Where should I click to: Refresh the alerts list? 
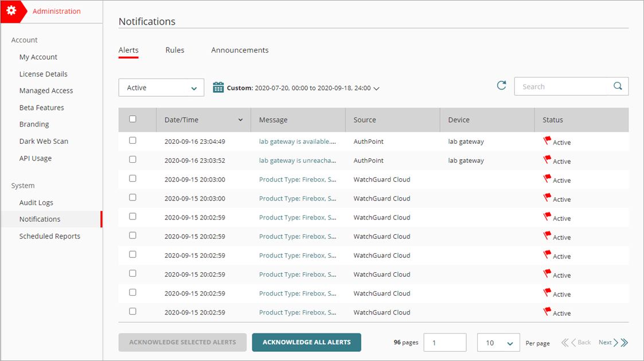501,85
